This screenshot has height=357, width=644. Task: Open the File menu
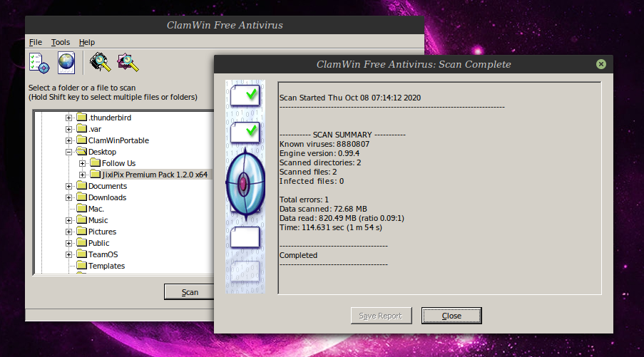36,42
